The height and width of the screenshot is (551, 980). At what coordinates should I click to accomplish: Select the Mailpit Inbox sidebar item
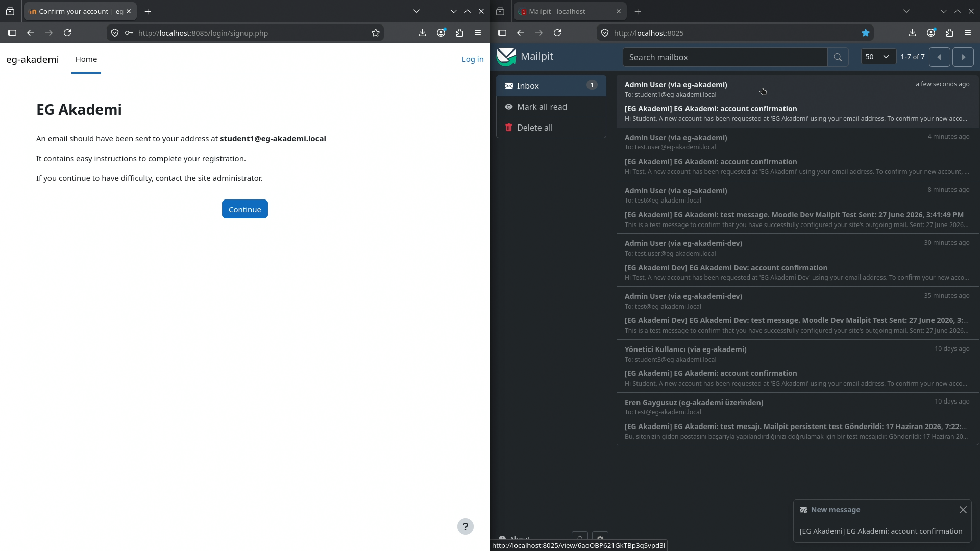point(551,86)
